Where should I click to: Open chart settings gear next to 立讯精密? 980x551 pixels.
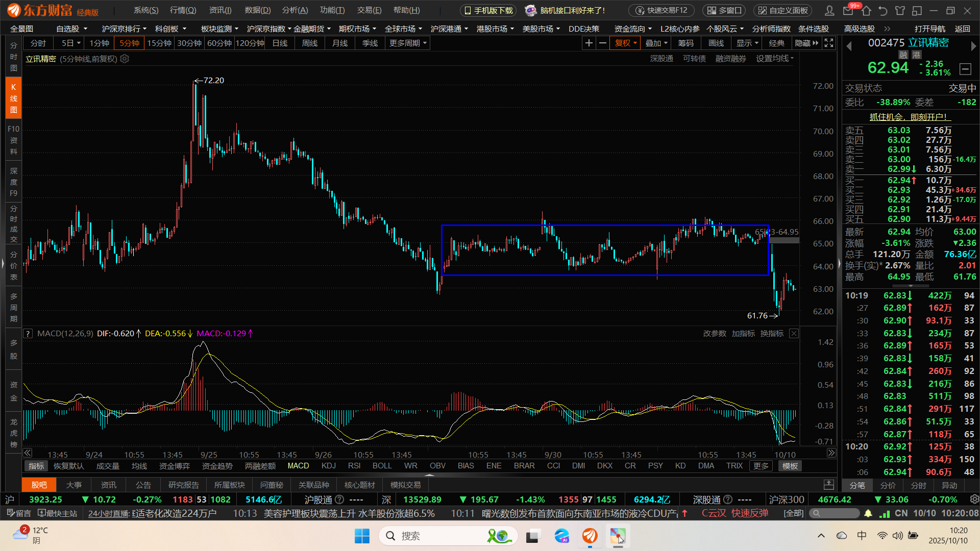click(125, 59)
